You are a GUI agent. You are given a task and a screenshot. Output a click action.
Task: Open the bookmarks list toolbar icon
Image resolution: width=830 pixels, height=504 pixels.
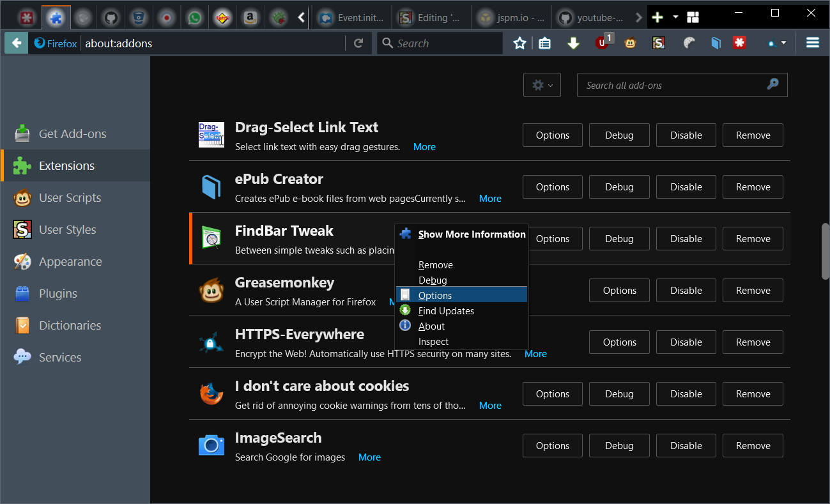click(544, 43)
